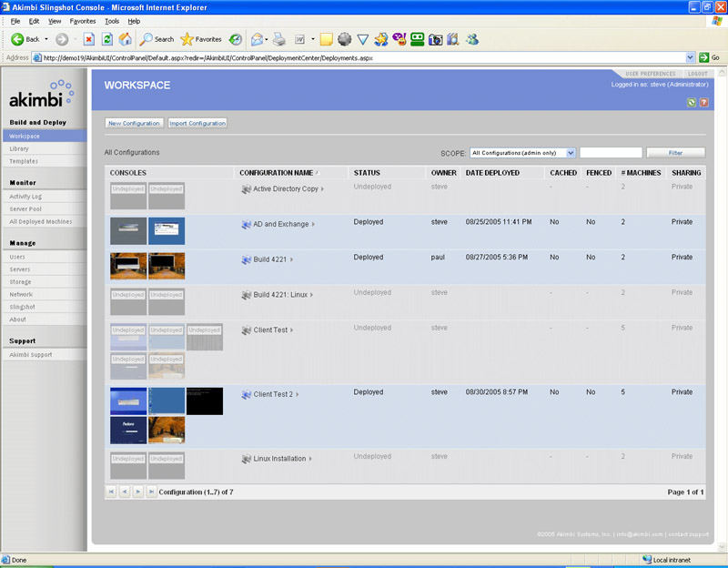Open the File menu
Viewport: 728px width, 568px height.
[x=15, y=21]
